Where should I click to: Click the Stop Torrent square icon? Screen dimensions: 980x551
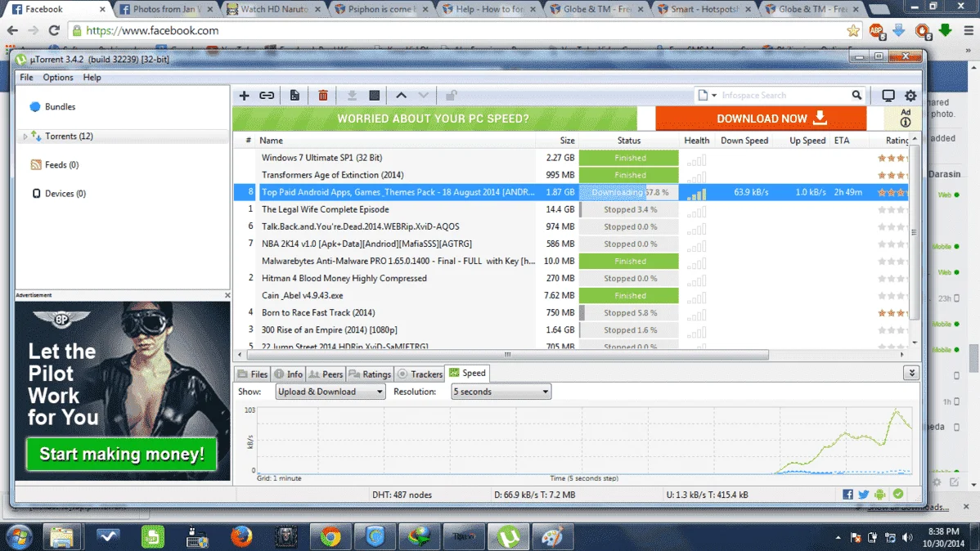point(375,96)
